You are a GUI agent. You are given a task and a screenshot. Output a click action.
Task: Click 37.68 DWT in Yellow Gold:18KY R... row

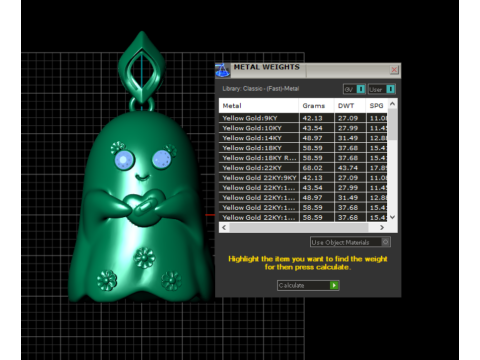348,158
